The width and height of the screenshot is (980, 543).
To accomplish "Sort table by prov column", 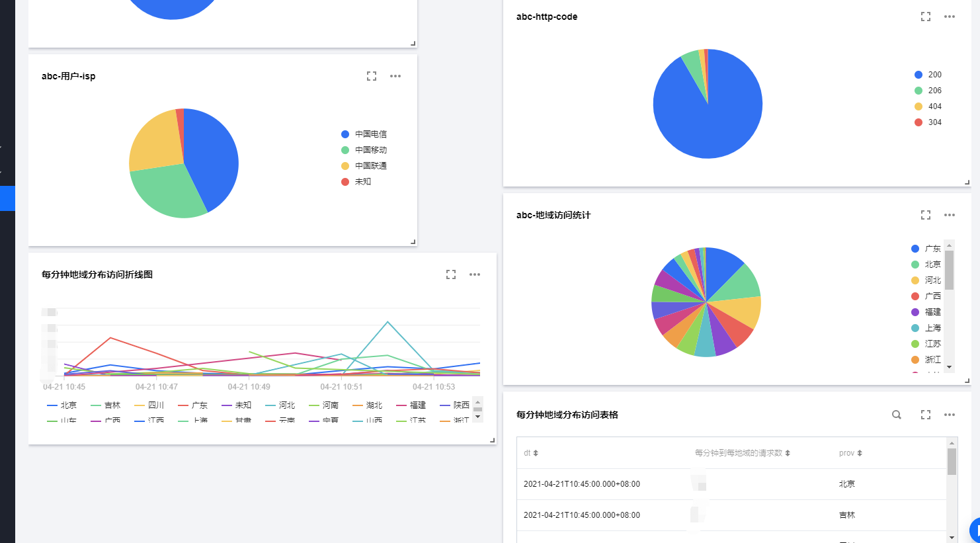I will coord(860,453).
